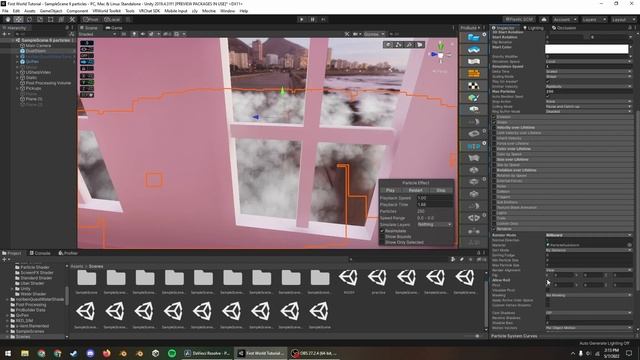Image resolution: width=640 pixels, height=360 pixels.
Task: Open the VRChat SDK menu
Action: coord(149,11)
